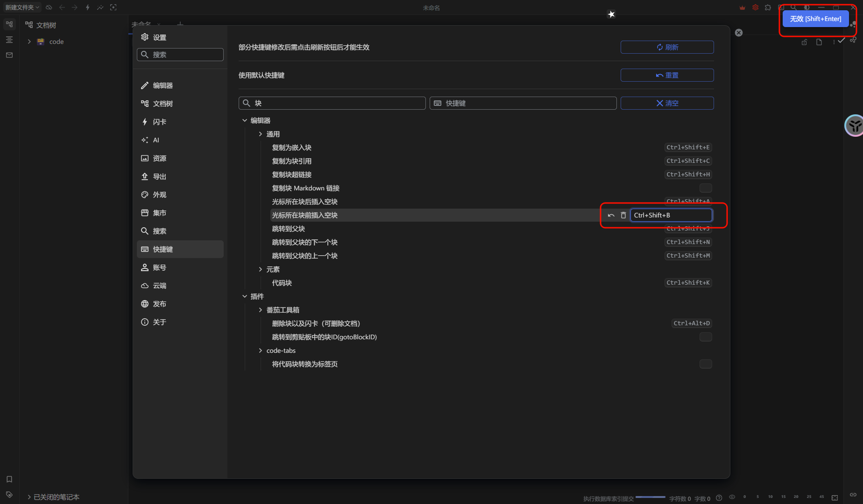Screen dimensions: 863x504
Task: Open the inbox envelope dock icon
Action: 9,55
